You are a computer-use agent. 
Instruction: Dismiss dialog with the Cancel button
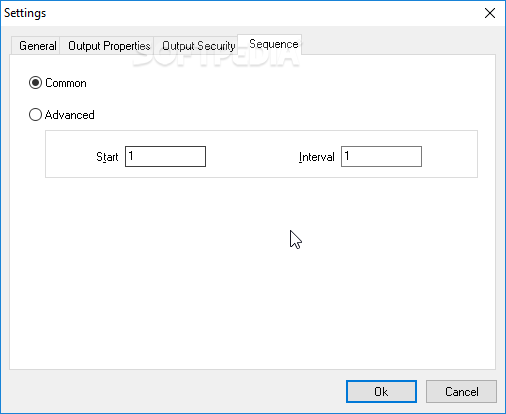[x=461, y=392]
